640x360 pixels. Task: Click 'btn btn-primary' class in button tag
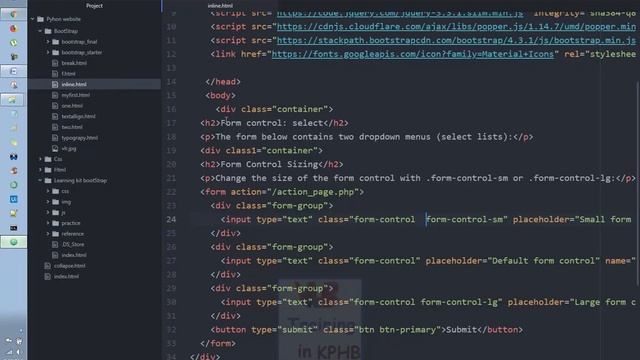(x=397, y=330)
